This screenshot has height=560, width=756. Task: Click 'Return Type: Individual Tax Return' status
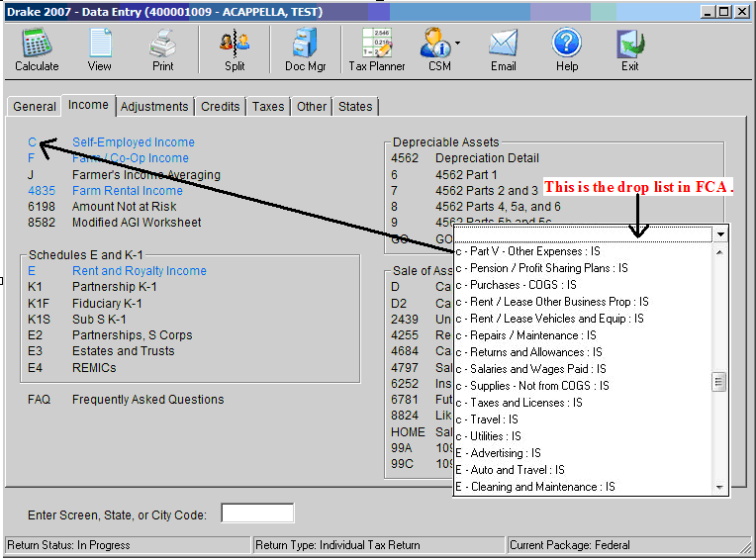pos(378,545)
